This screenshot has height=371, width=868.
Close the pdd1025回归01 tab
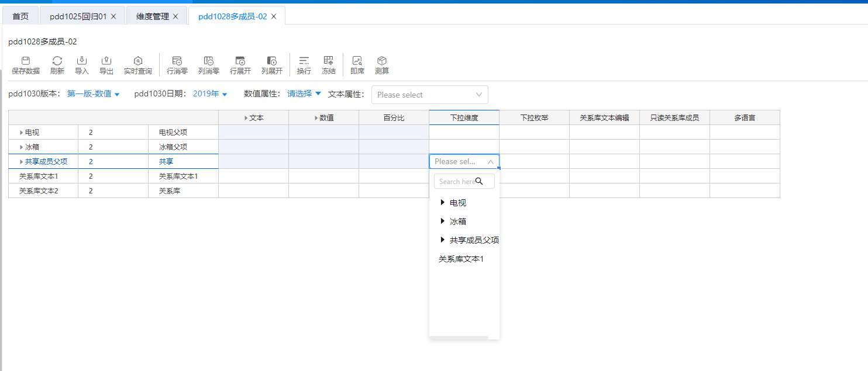coord(113,16)
